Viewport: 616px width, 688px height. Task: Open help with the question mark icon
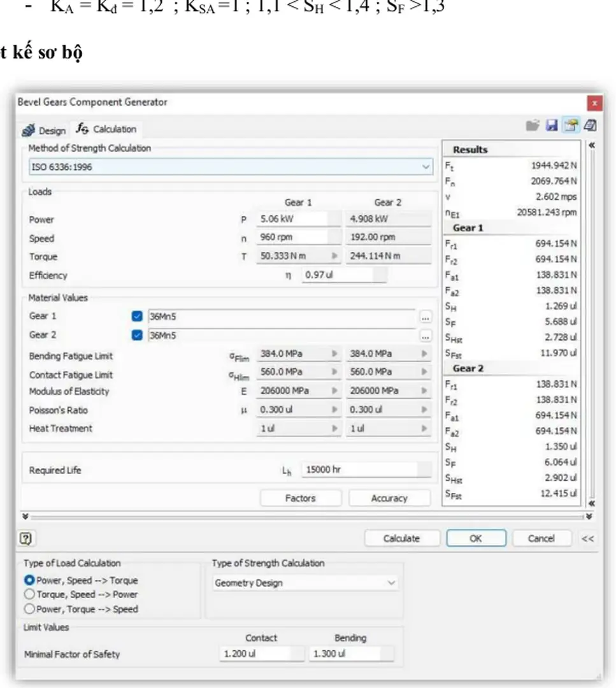(x=27, y=538)
